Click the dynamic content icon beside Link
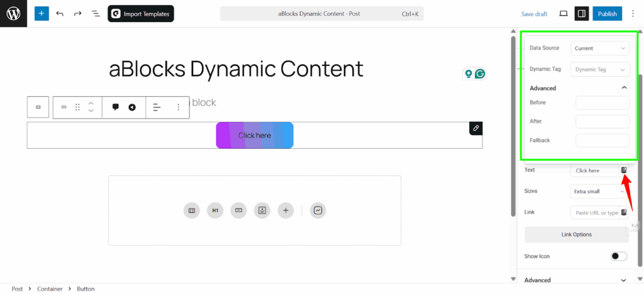The image size is (644, 294). [625, 212]
